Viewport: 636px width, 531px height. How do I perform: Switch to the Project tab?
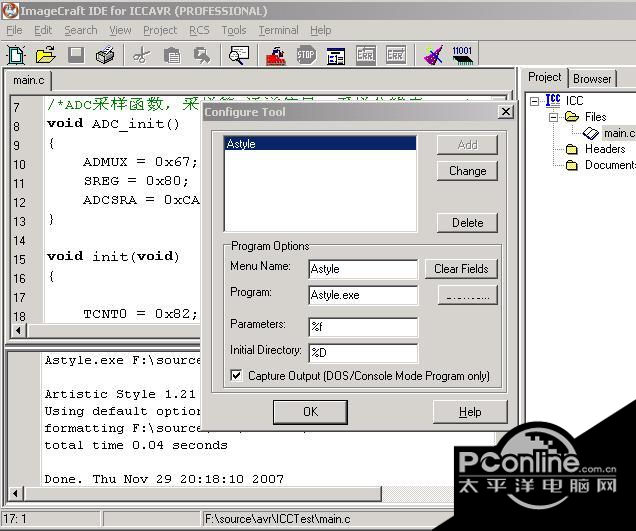click(544, 77)
